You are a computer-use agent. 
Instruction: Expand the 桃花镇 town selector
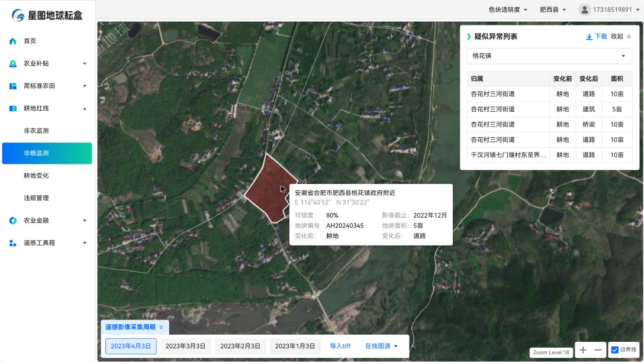coord(549,56)
